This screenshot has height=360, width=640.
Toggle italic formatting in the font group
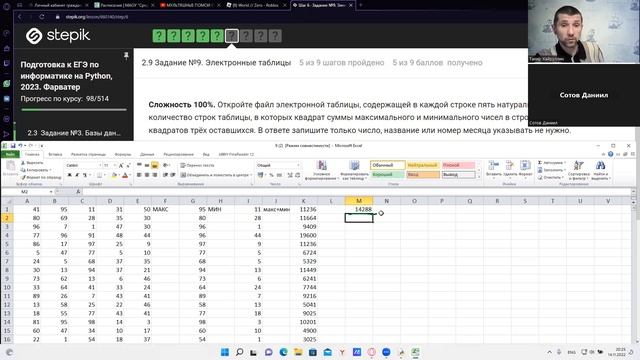[77, 175]
